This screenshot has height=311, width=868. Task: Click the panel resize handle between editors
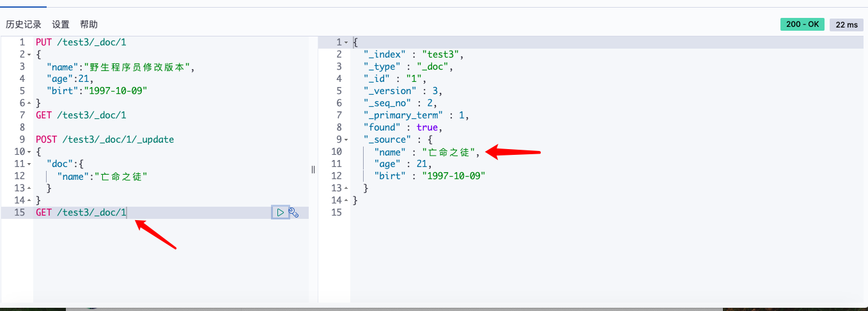tap(313, 170)
